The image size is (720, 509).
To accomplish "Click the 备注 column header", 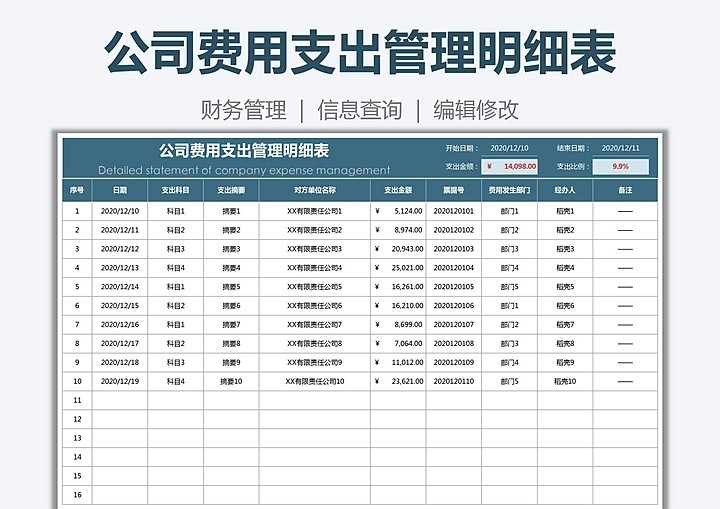I will click(625, 190).
